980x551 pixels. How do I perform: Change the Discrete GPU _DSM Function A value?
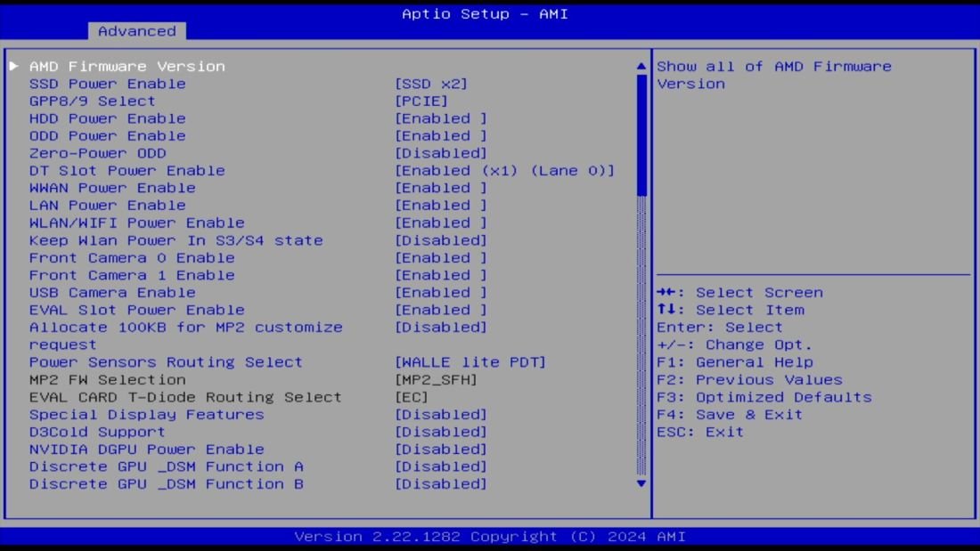tap(440, 466)
